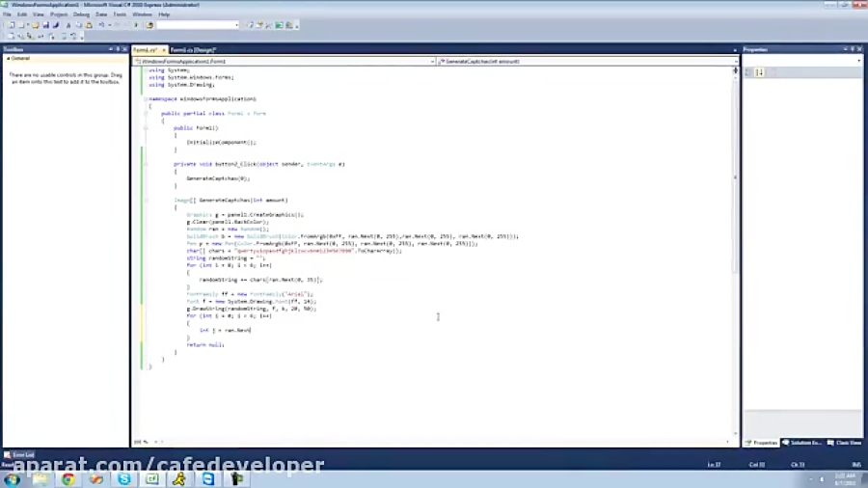
Task: Click the clock in system tray
Action: pos(845,479)
